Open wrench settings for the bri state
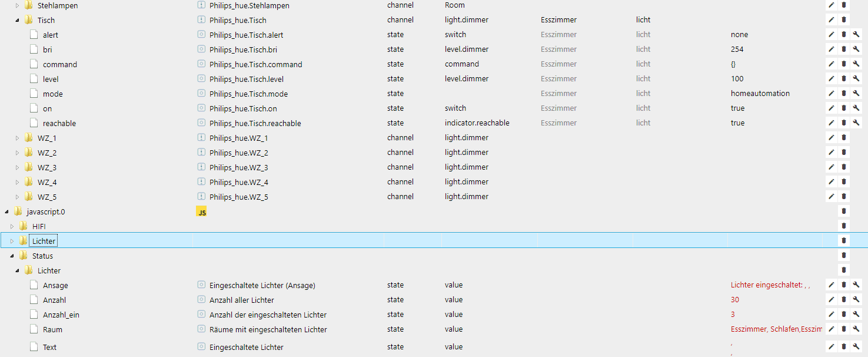 (856, 49)
